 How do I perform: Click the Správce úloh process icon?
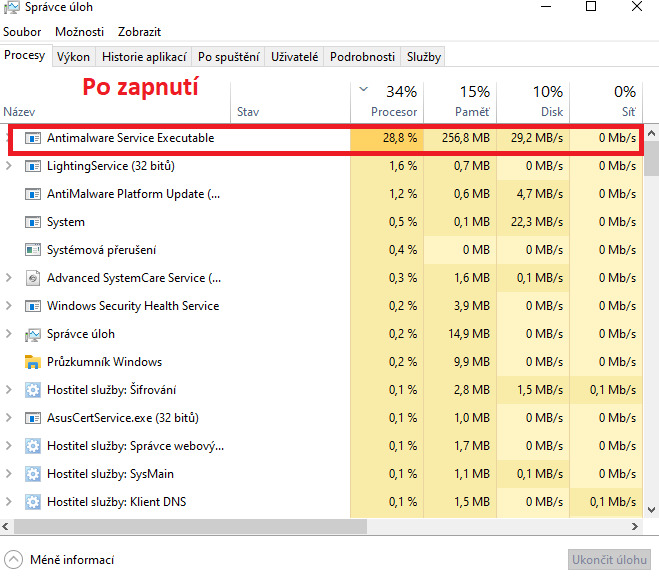31,334
